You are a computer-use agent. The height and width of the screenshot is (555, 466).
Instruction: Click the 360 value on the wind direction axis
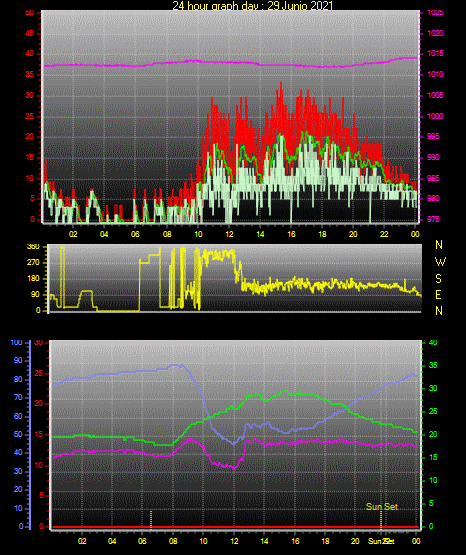pyautogui.click(x=33, y=247)
